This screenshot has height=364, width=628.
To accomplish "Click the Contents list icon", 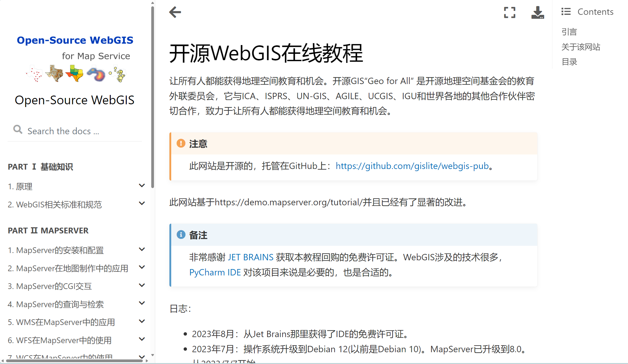I will [x=566, y=11].
